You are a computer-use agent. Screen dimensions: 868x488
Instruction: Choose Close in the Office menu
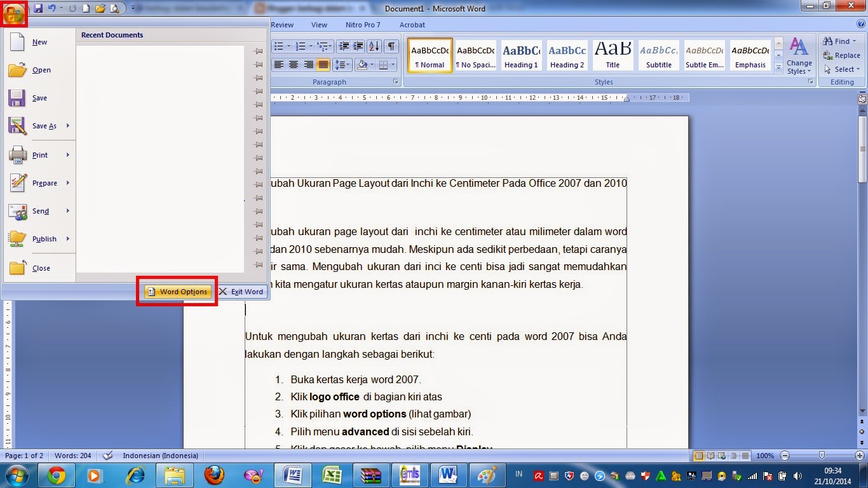tap(39, 268)
